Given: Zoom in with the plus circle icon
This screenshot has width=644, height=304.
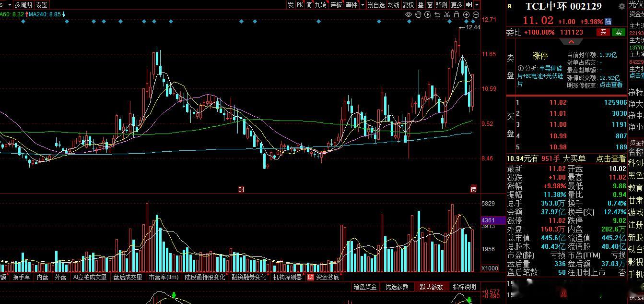Looking at the screenshot, I should 466,14.
